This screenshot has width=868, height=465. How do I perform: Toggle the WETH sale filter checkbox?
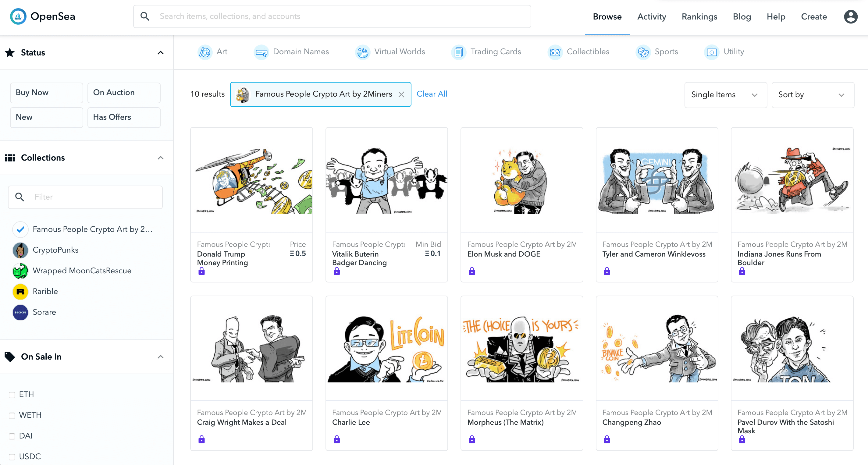tap(12, 415)
